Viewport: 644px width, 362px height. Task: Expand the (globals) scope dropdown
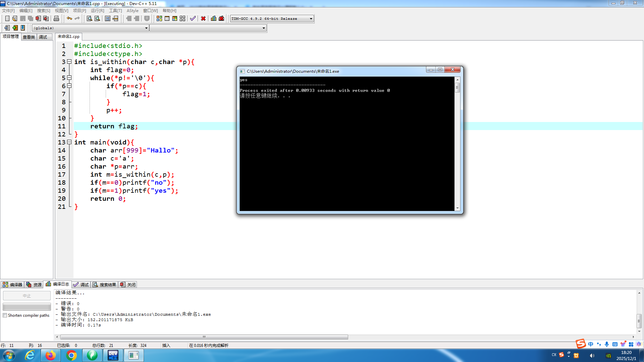[x=146, y=28]
